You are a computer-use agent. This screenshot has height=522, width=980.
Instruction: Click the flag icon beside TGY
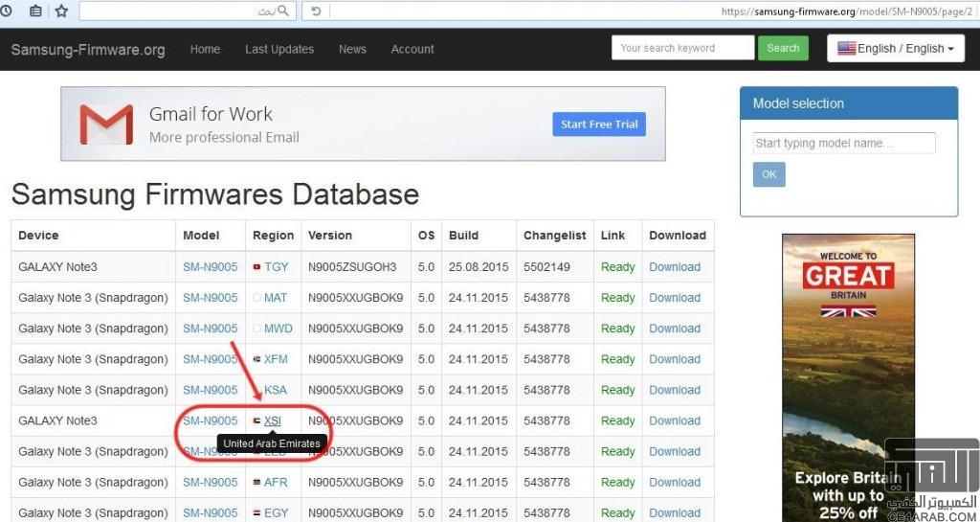(256, 267)
